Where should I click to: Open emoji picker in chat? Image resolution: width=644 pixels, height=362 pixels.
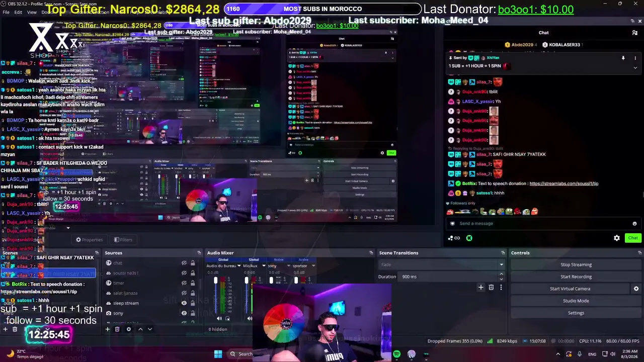pos(634,224)
